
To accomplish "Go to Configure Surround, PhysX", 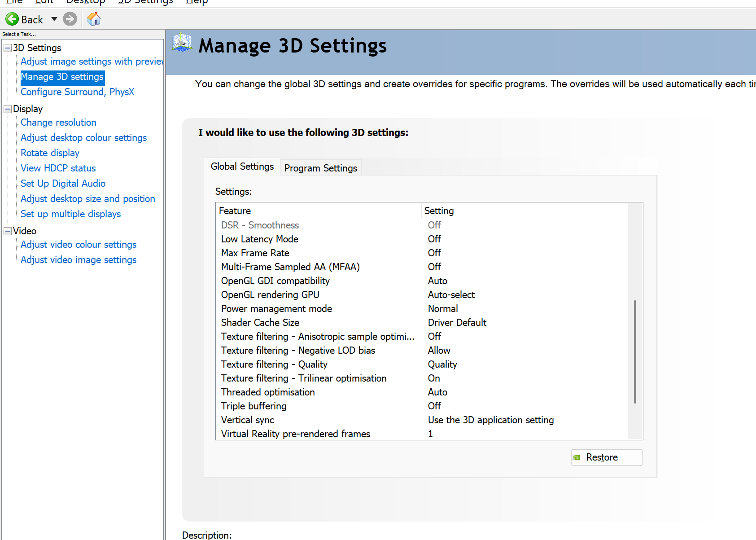I will [77, 92].
